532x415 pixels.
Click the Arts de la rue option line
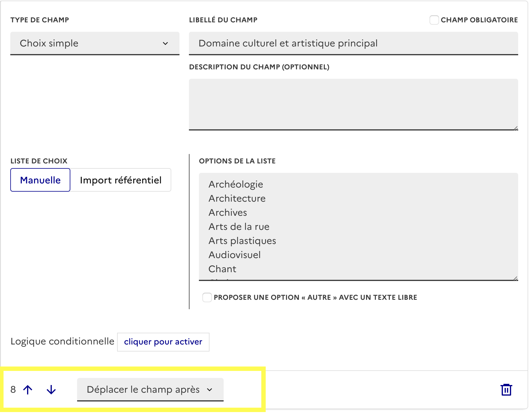point(239,227)
